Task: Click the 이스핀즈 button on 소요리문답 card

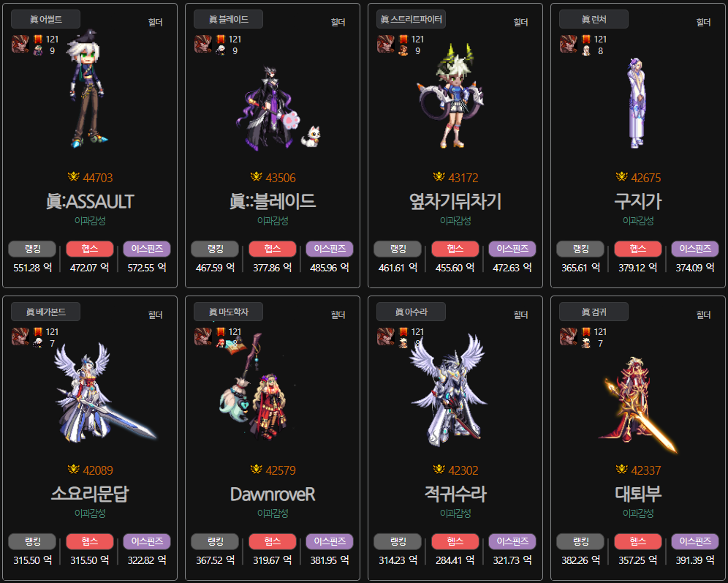Action: (147, 541)
